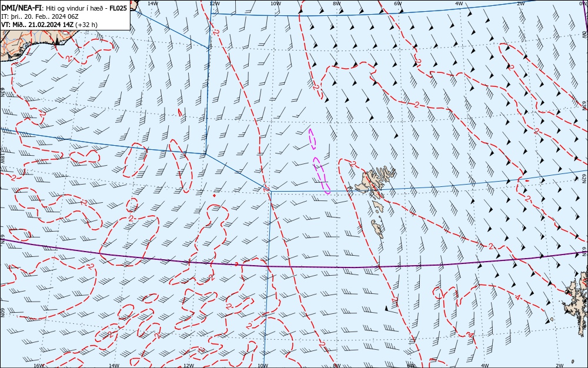This screenshot has width=588, height=368.
Task: Select the FL025 flight level label
Action: [x=118, y=8]
